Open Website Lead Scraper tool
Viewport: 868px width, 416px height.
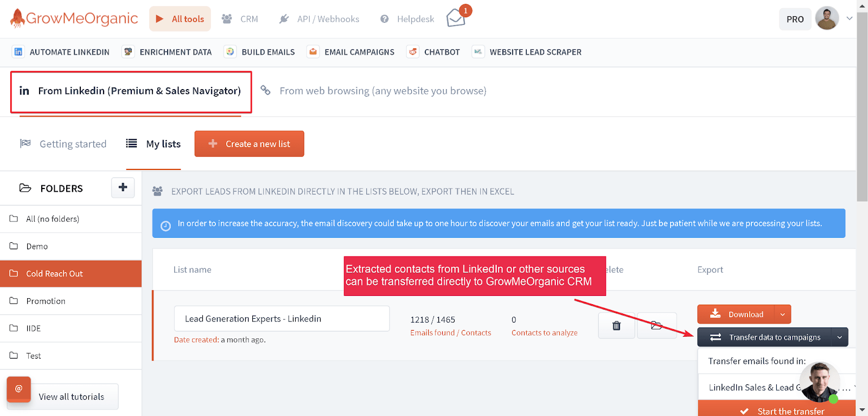pos(527,52)
